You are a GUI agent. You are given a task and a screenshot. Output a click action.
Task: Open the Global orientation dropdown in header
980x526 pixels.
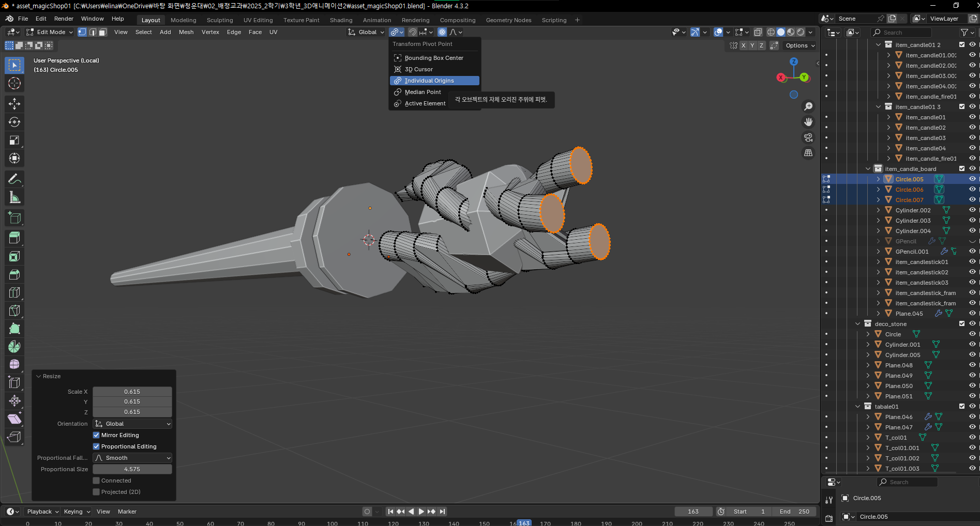pos(366,32)
